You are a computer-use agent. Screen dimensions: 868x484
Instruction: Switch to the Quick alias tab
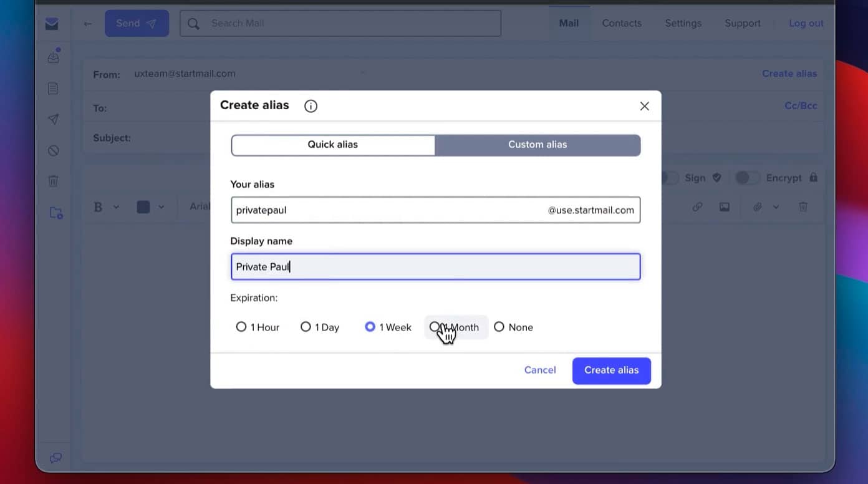click(x=332, y=144)
